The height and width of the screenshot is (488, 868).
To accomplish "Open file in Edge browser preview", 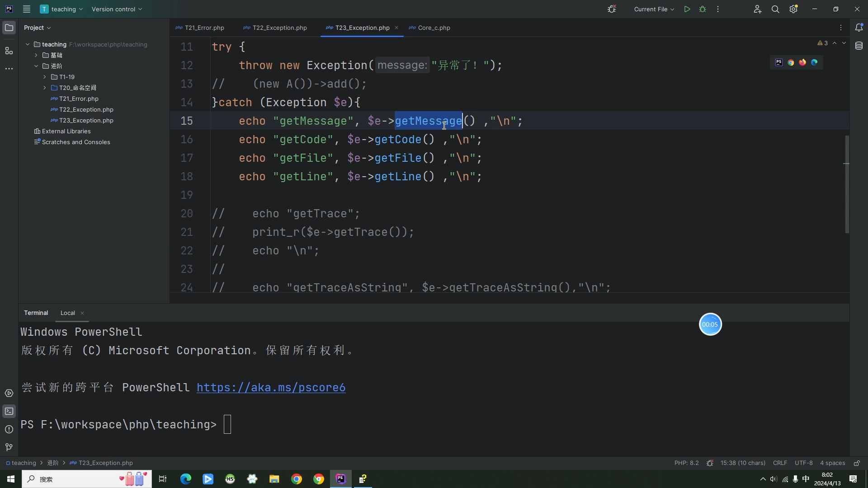I will tap(814, 62).
